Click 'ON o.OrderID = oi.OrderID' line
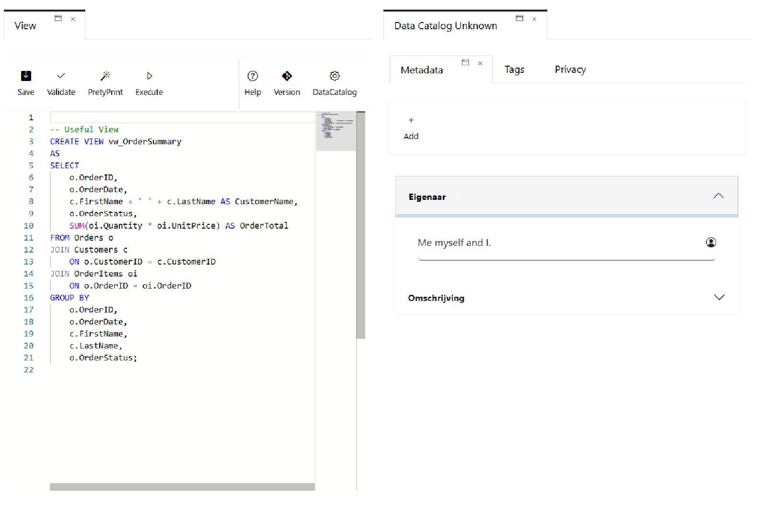 point(130,286)
